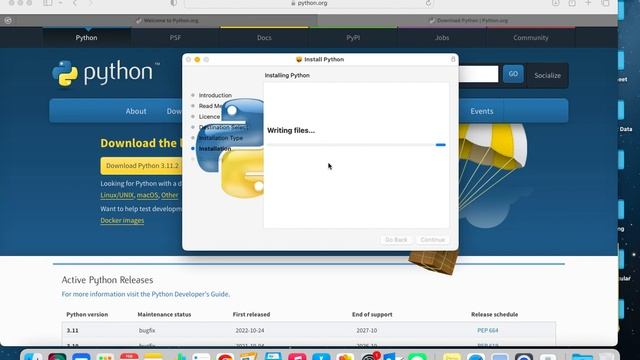Click the Release schedule column header
This screenshot has width=640, height=360.
494,314
